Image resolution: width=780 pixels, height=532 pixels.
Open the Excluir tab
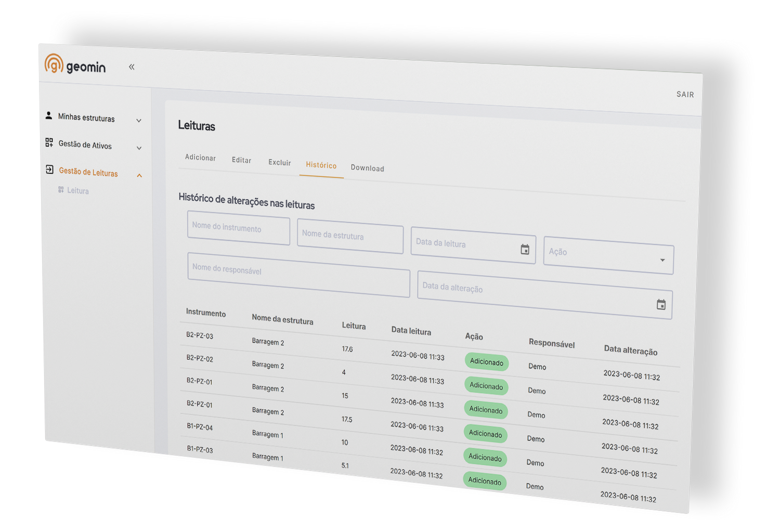coord(279,162)
